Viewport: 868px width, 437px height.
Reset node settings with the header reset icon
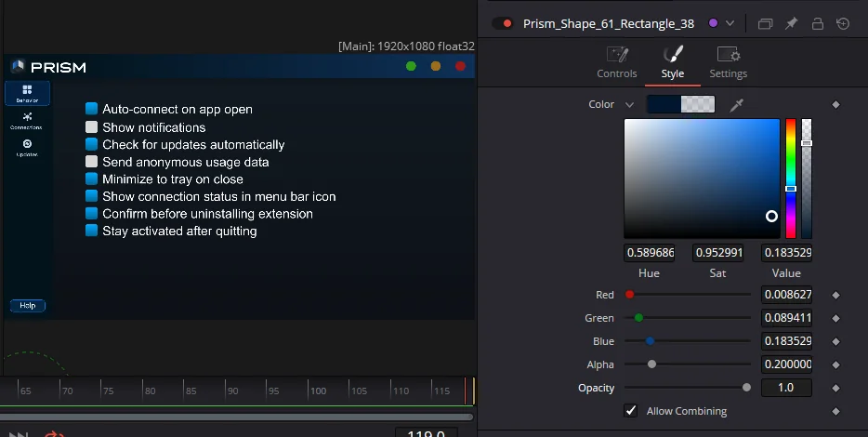click(x=843, y=23)
